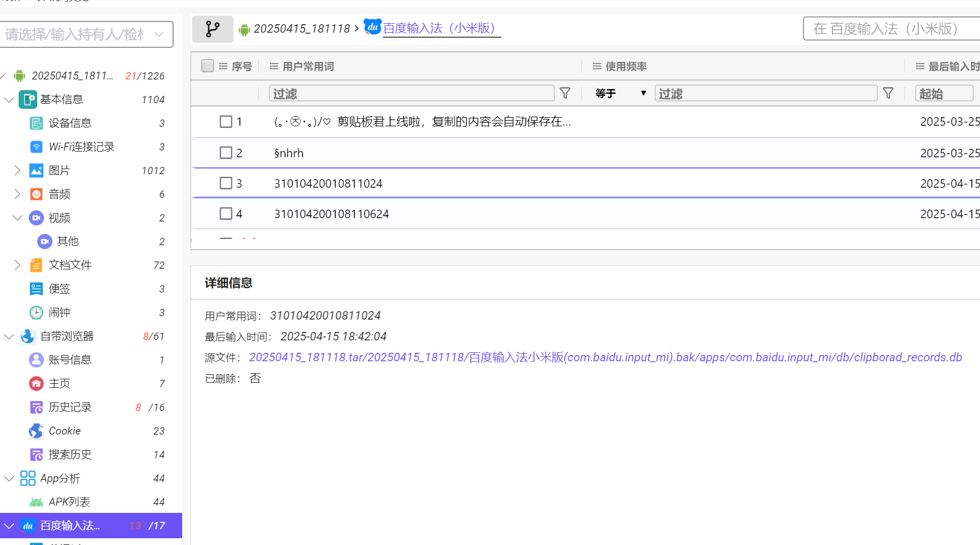
Task: Click the APK列表 Android icon
Action: [x=36, y=502]
